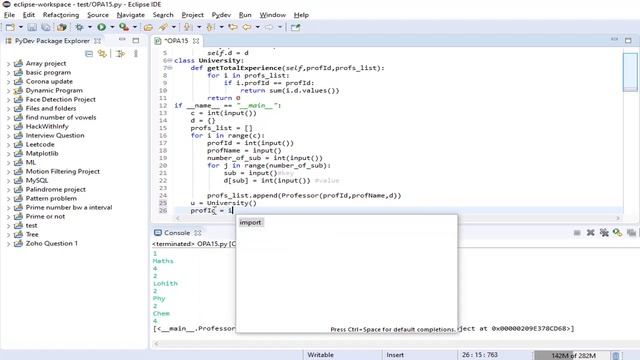Open the Refactoring menu

pos(61,15)
